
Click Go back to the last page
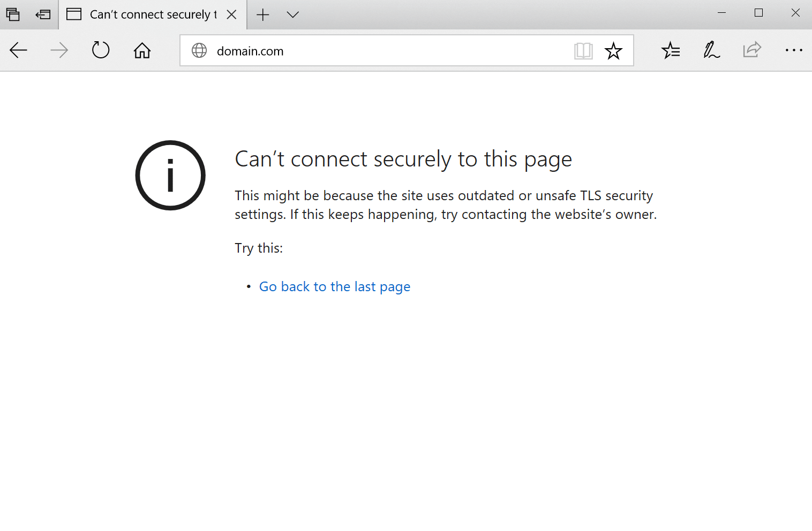click(x=334, y=286)
